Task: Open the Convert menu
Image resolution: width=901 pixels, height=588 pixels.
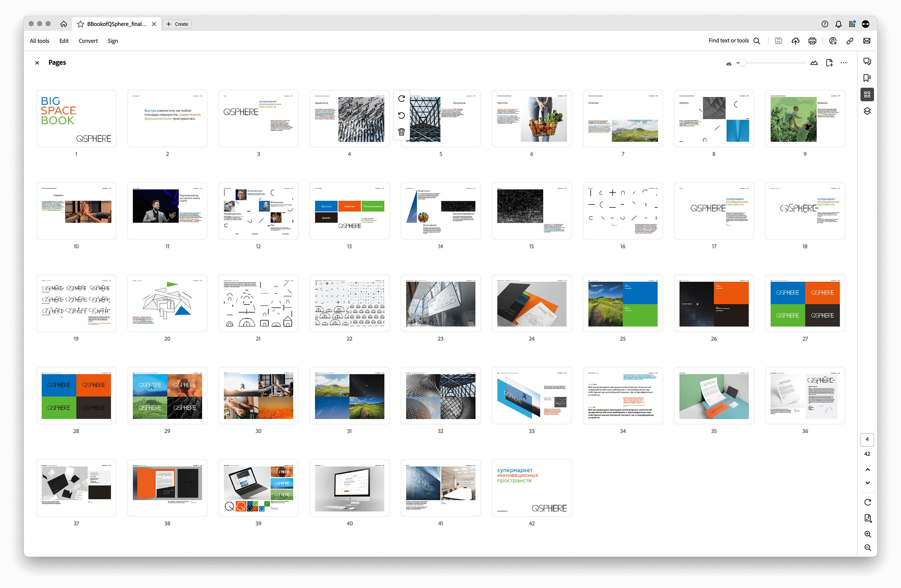Action: tap(88, 41)
